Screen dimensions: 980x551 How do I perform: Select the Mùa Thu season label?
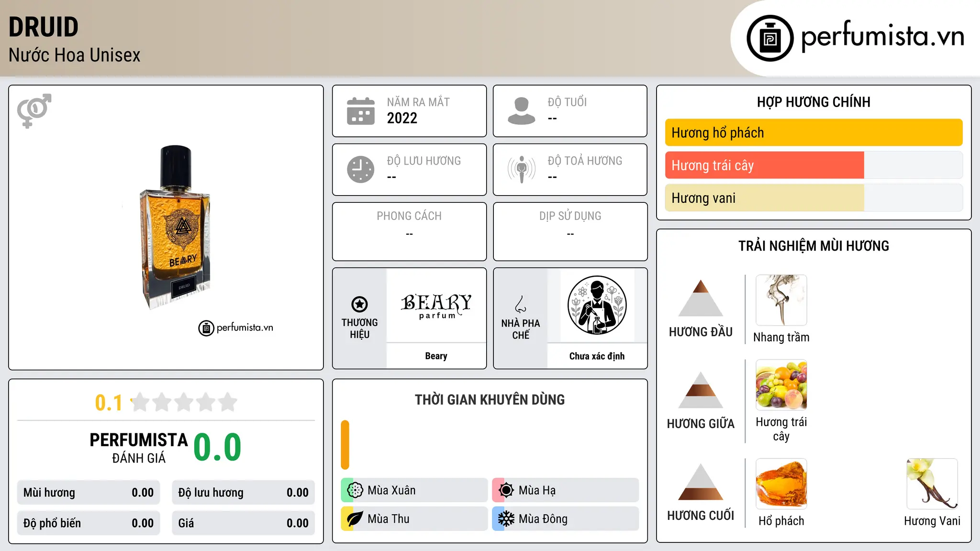(x=389, y=519)
